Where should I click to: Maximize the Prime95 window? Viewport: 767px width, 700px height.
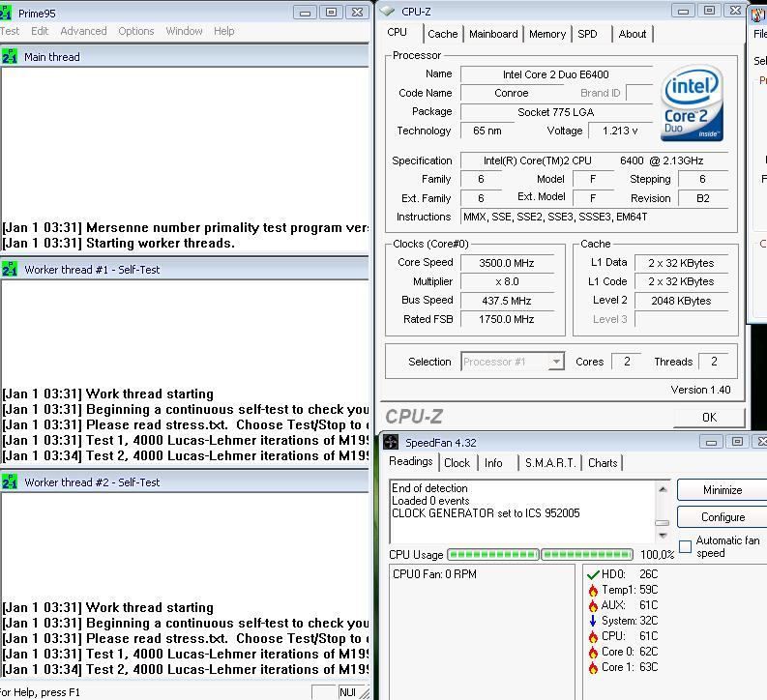click(x=331, y=13)
